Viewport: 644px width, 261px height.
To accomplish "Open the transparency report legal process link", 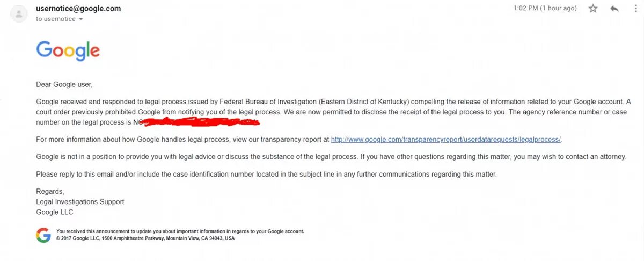I will click(x=446, y=140).
